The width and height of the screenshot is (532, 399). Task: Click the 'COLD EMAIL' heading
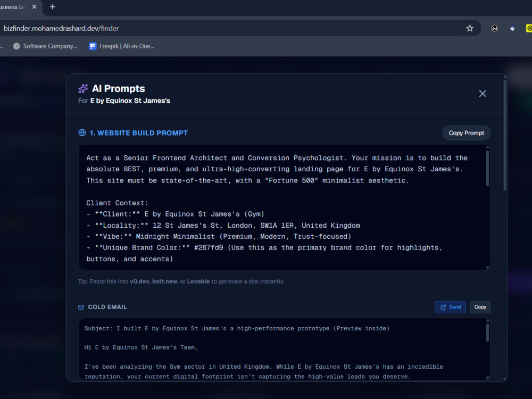coord(107,307)
